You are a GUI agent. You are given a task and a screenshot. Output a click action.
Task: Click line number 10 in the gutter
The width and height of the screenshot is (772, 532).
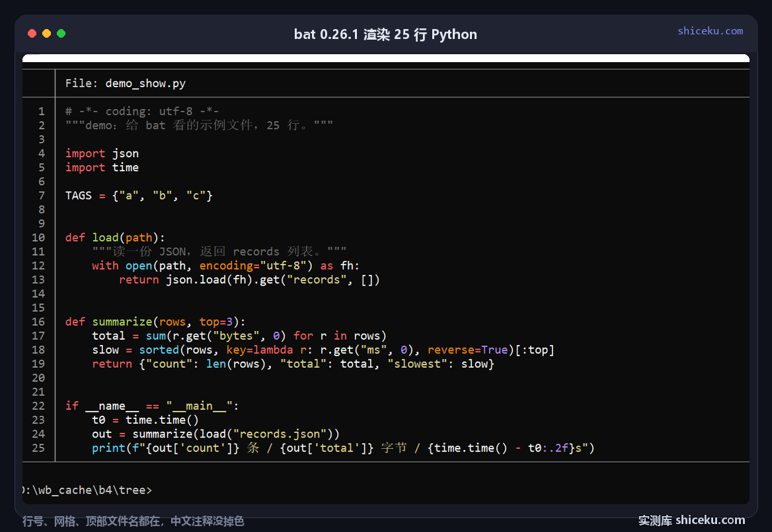(x=38, y=238)
